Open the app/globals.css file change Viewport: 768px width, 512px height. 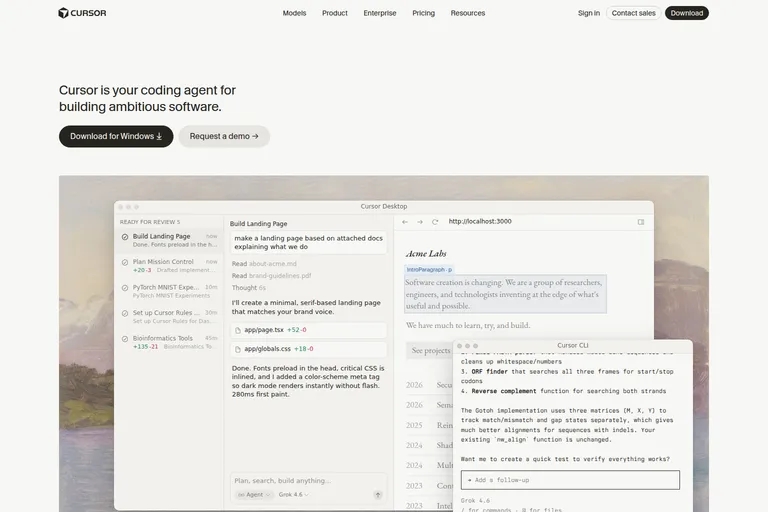pyautogui.click(x=309, y=349)
